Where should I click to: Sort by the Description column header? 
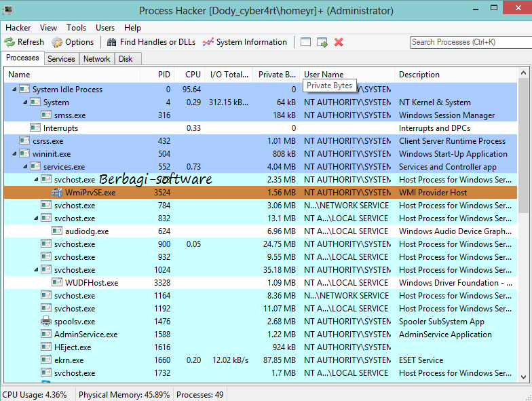click(456, 75)
